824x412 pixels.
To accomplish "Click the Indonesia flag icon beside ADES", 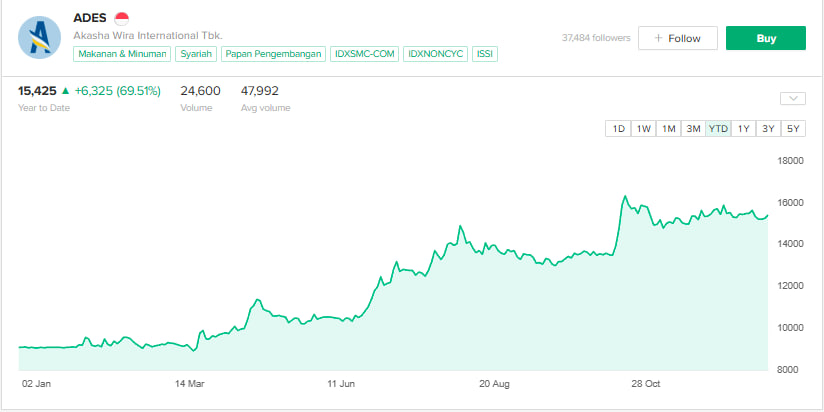I will [x=122, y=18].
